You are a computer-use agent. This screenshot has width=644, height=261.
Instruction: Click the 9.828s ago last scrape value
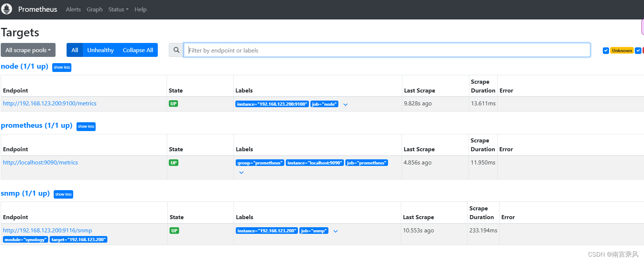click(418, 104)
